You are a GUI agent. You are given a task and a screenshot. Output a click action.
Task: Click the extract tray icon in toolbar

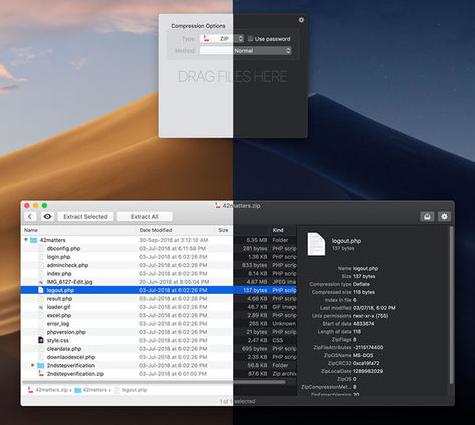[427, 217]
